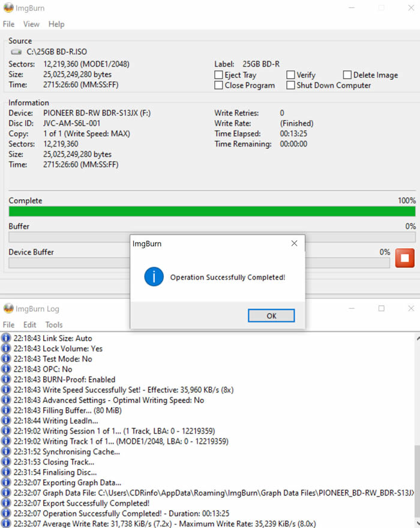Screen dimensions: 420x528
Task: Open the Edit menu in Log window
Action: pyautogui.click(x=30, y=324)
